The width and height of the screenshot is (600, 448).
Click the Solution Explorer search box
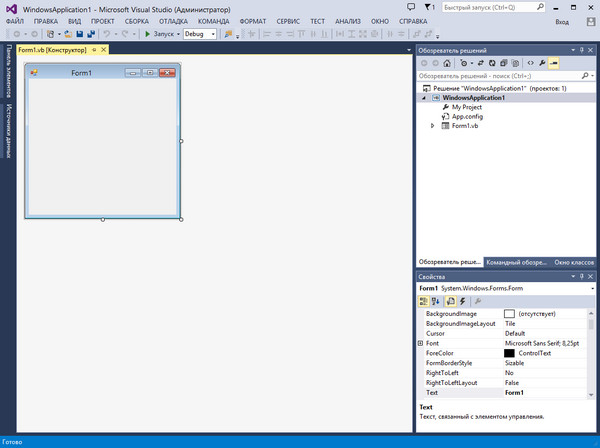pyautogui.click(x=499, y=76)
